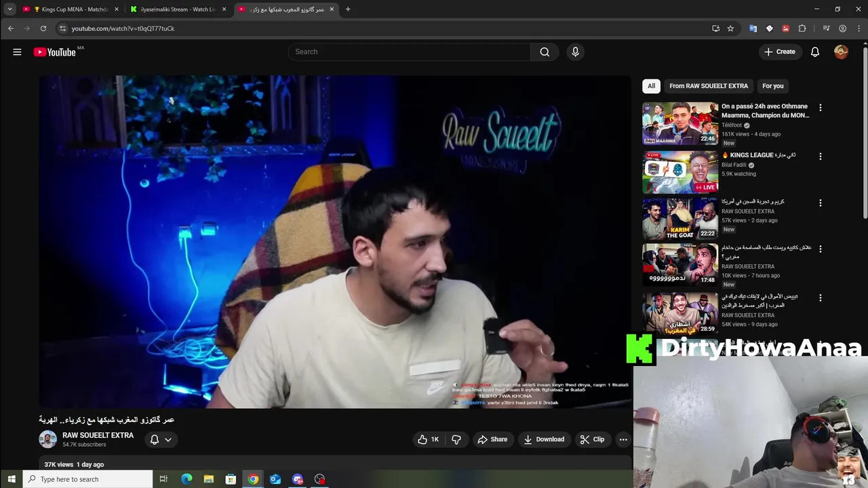The image size is (868, 488).
Task: Like the video with thumbs up
Action: 428,439
